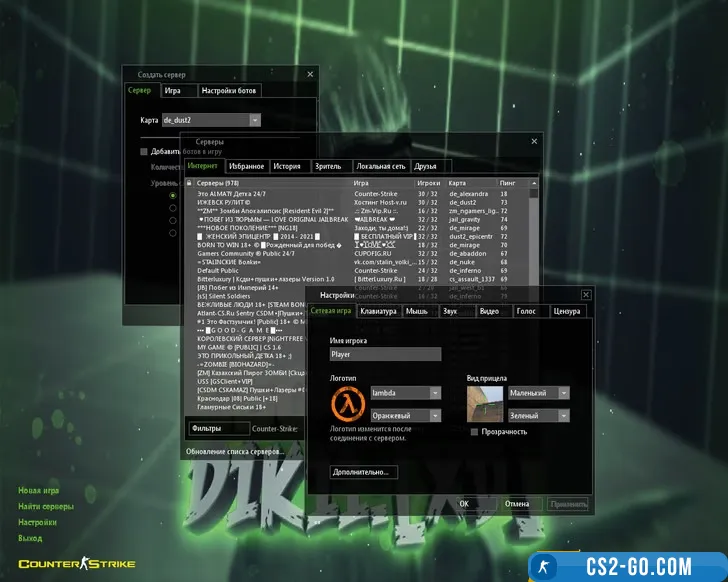Click the lock icon column header
728x582 pixels.
(x=189, y=184)
